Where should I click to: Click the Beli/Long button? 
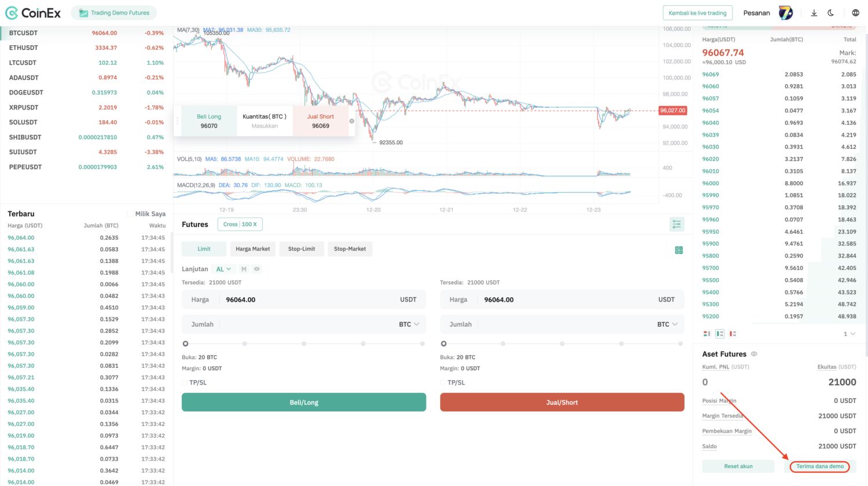tap(304, 402)
